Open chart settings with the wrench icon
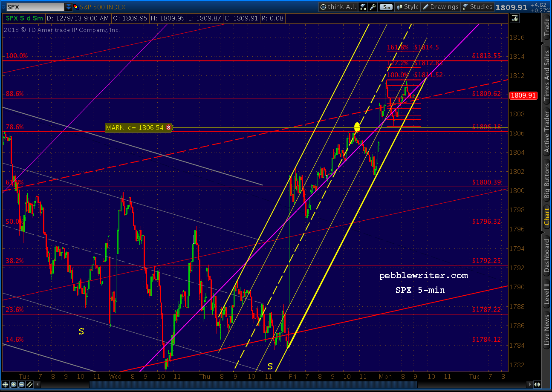552x392 pixels. coord(372,7)
